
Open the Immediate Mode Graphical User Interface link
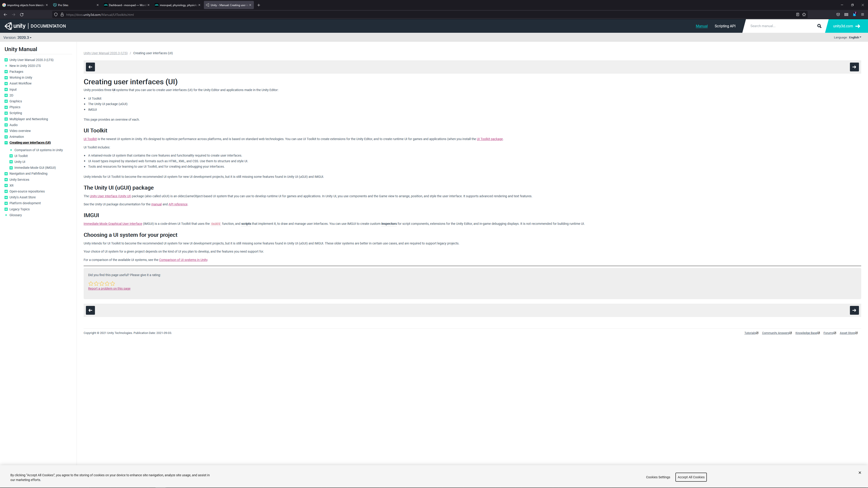tap(113, 224)
